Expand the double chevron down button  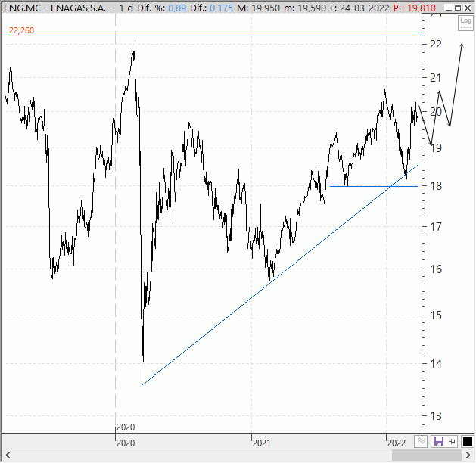421,441
